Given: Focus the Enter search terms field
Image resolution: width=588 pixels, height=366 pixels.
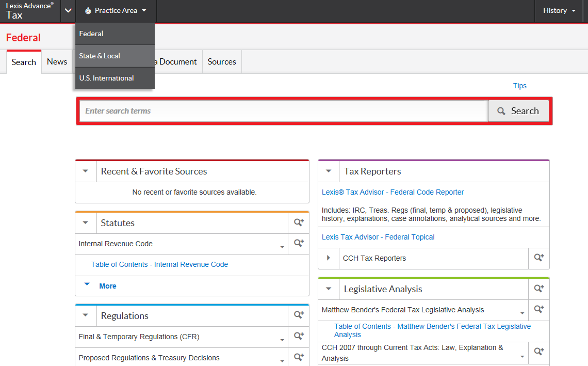Looking at the screenshot, I should click(x=283, y=111).
